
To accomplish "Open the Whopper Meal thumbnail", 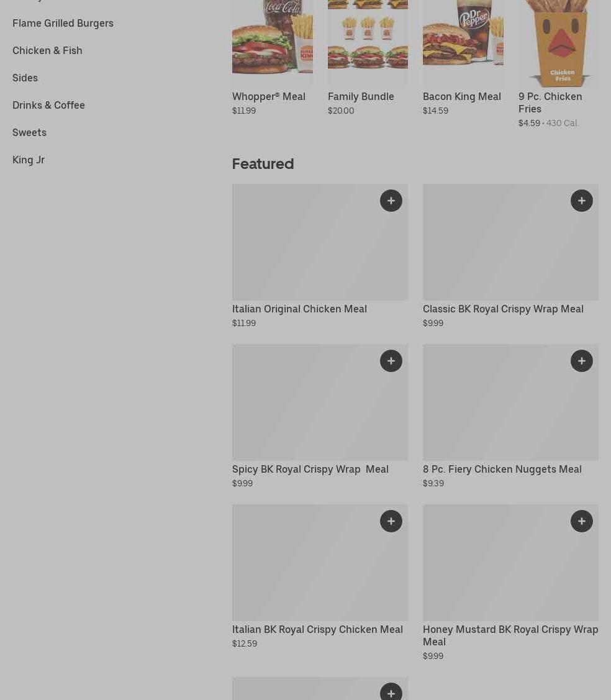I will tap(272, 42).
